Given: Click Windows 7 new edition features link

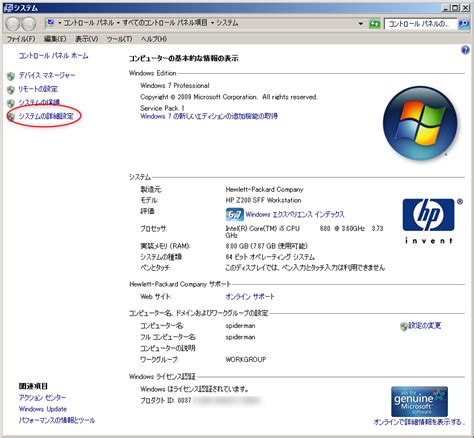Looking at the screenshot, I should 209,116.
